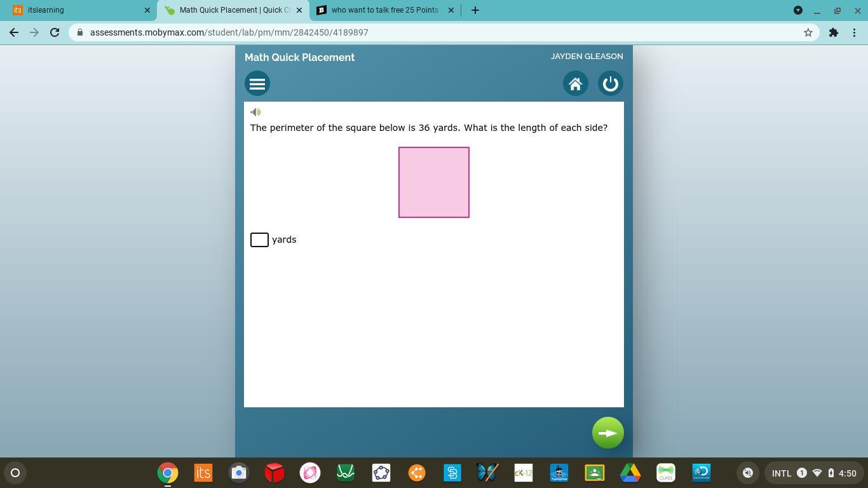Open the pink circular app on the shelf
The image size is (868, 488).
[310, 473]
